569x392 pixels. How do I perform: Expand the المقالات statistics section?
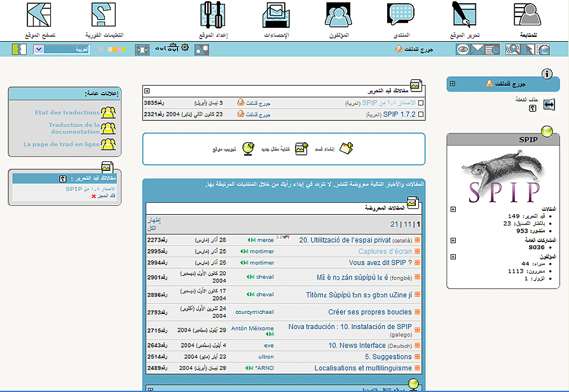pyautogui.click(x=453, y=209)
